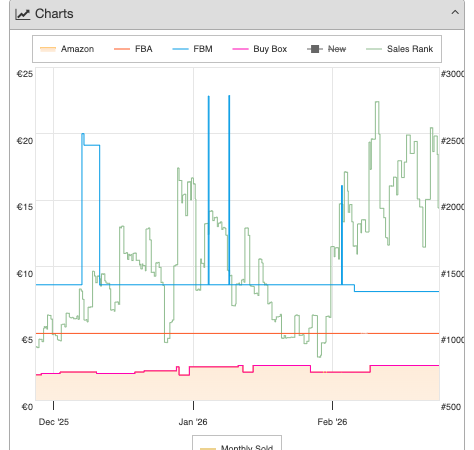The width and height of the screenshot is (474, 450).
Task: Click the pink Buy Box price line
Action: (237, 367)
